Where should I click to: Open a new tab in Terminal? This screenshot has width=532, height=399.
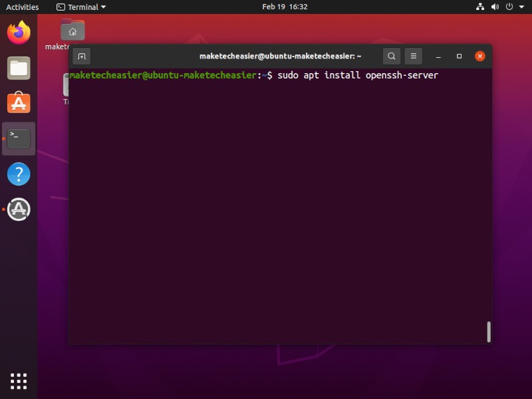pyautogui.click(x=81, y=56)
